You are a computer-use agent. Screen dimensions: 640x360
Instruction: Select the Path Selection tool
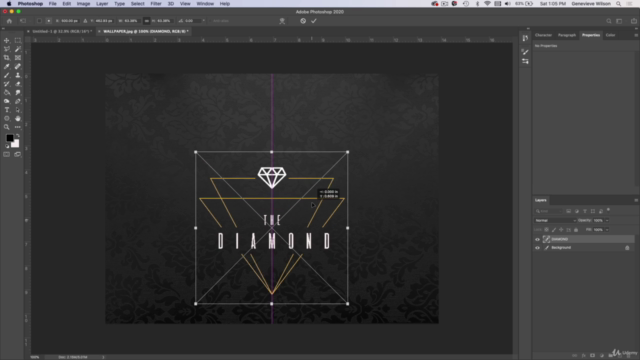[x=18, y=110]
